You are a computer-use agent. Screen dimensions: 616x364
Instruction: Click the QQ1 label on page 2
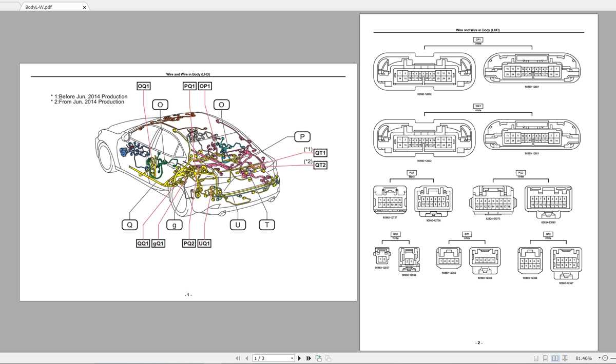pos(395,234)
